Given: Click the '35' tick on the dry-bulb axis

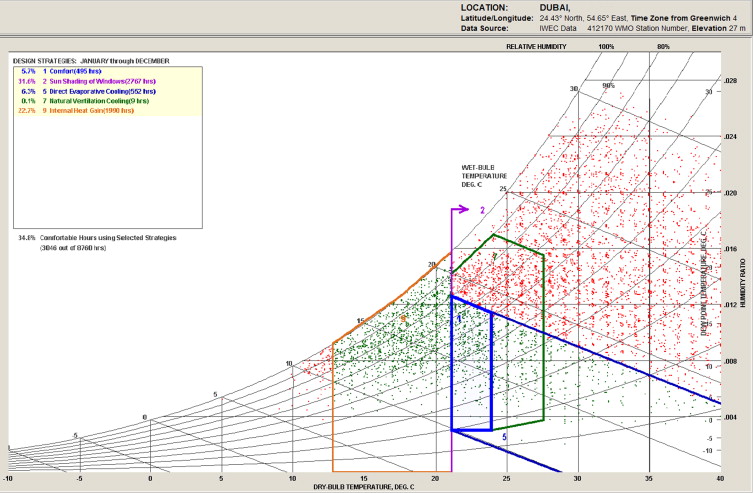Looking at the screenshot, I should point(649,478).
